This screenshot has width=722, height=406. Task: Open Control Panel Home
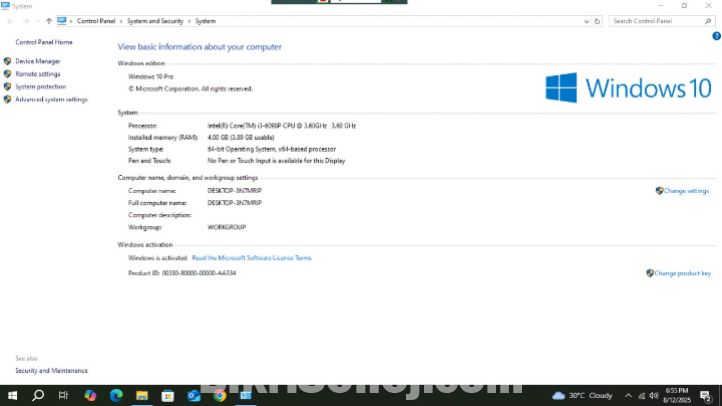[44, 42]
